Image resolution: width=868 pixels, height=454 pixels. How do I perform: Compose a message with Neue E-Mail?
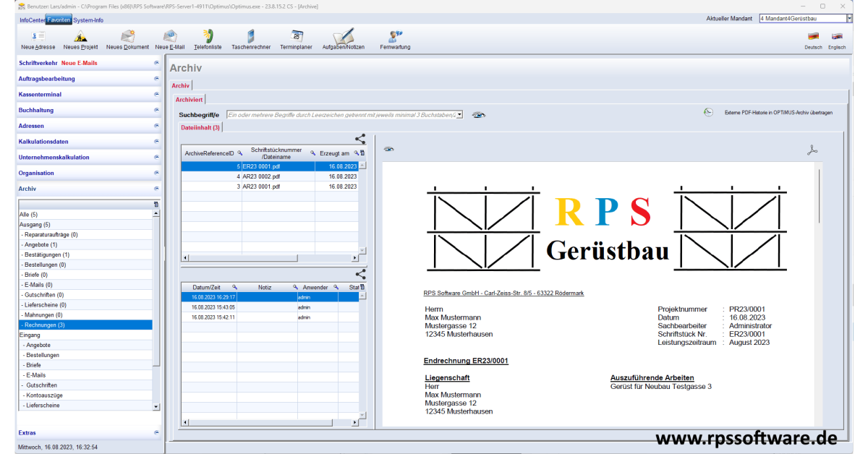pyautogui.click(x=169, y=40)
